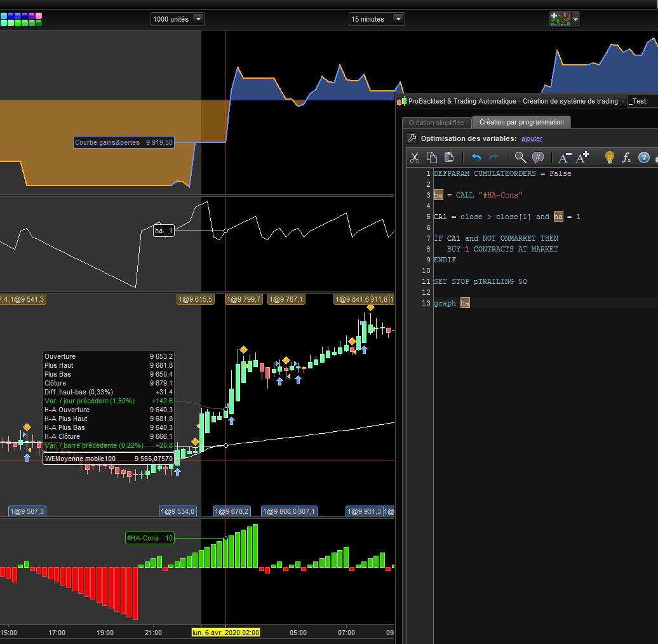Insert a function with fx icon

(626, 158)
